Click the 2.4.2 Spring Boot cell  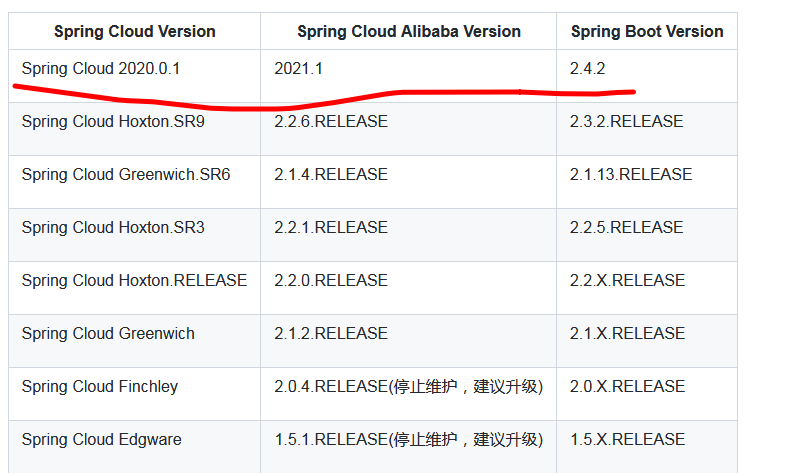click(587, 69)
